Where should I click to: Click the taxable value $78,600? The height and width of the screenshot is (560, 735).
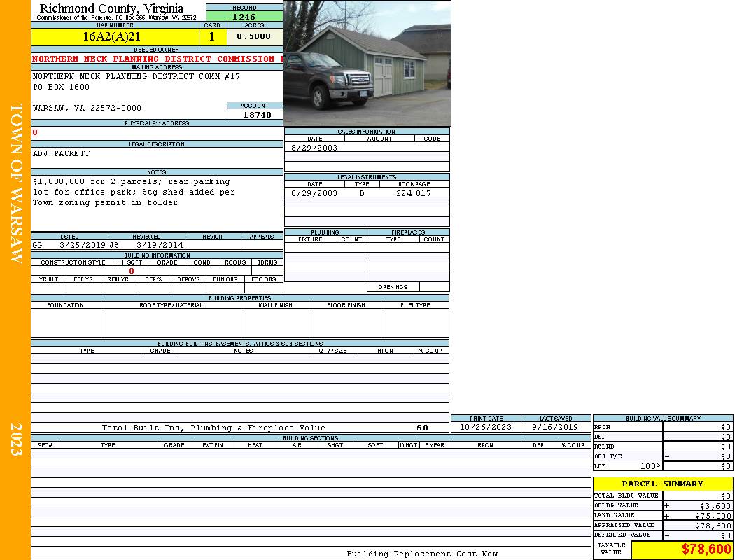pyautogui.click(x=706, y=549)
